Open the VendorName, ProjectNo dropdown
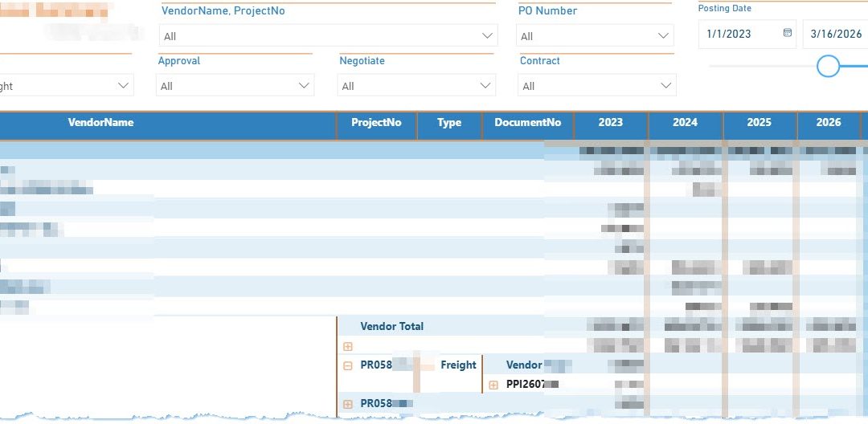Image resolution: width=868 pixels, height=424 pixels. (328, 35)
